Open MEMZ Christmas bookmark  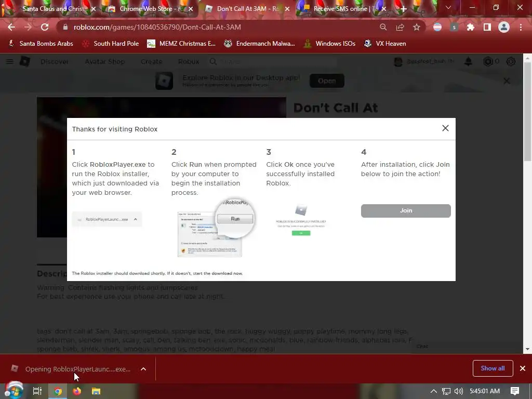[x=181, y=44]
